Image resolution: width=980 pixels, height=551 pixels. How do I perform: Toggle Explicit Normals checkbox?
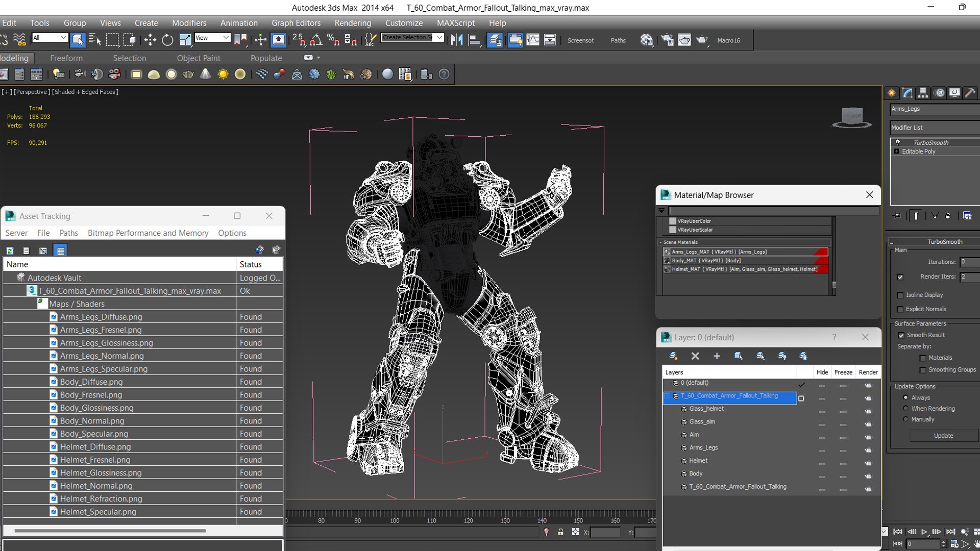[900, 309]
